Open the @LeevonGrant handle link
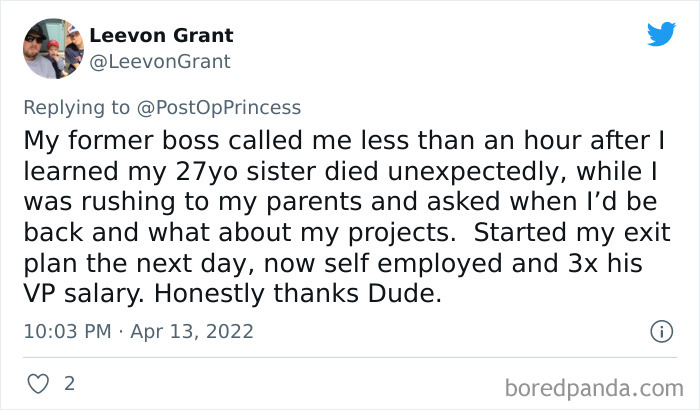700x410 pixels. 160,61
